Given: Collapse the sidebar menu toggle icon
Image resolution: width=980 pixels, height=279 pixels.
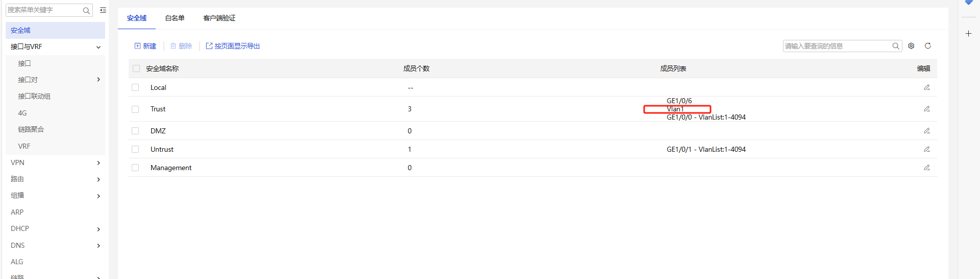Looking at the screenshot, I should (x=103, y=10).
